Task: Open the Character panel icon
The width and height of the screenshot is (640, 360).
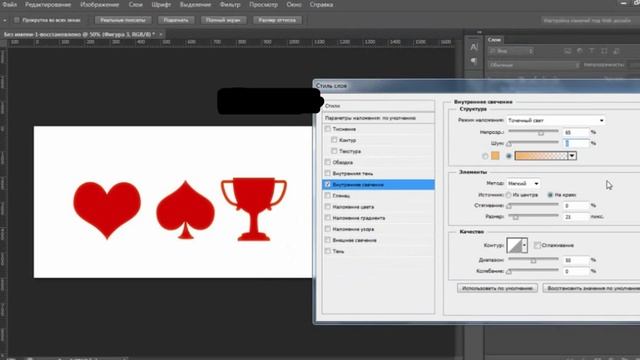Action: click(473, 47)
